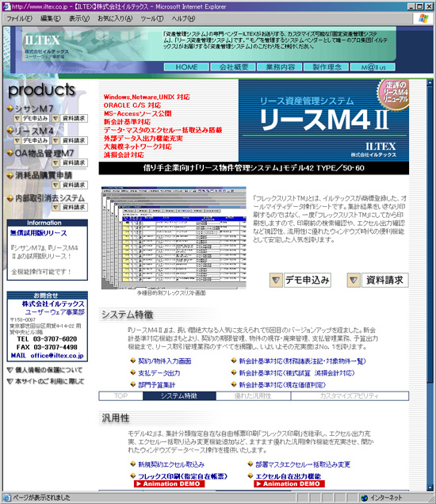Click the Windows flag logo icon
436x504 pixels.
423,19
